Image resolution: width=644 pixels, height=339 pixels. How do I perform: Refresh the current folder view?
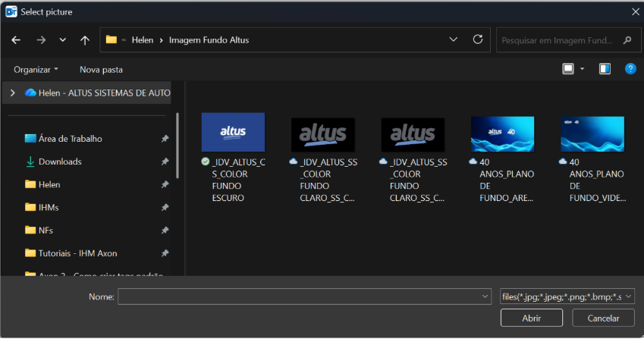(x=478, y=39)
